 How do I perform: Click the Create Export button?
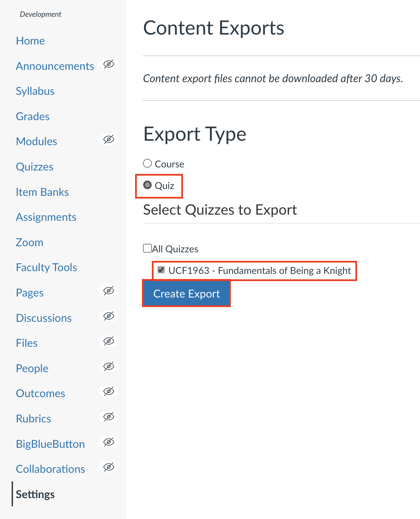click(186, 293)
